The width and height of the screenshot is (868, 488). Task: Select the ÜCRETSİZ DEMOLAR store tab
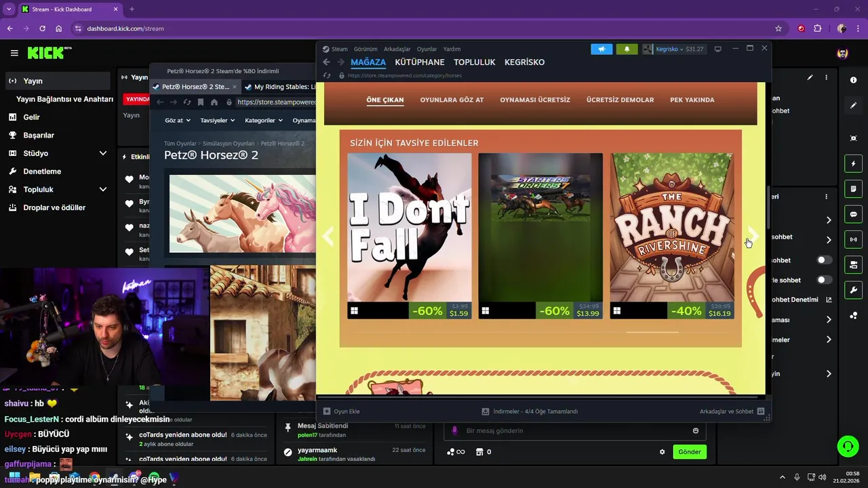point(620,100)
